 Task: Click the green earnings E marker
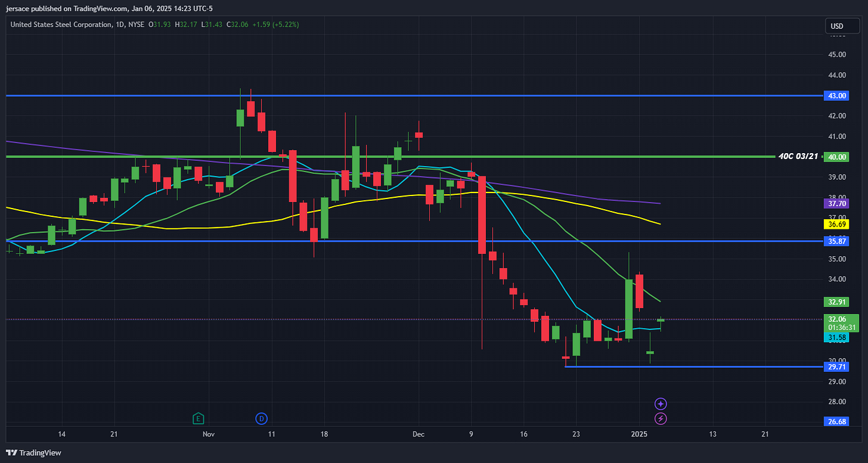coord(199,419)
